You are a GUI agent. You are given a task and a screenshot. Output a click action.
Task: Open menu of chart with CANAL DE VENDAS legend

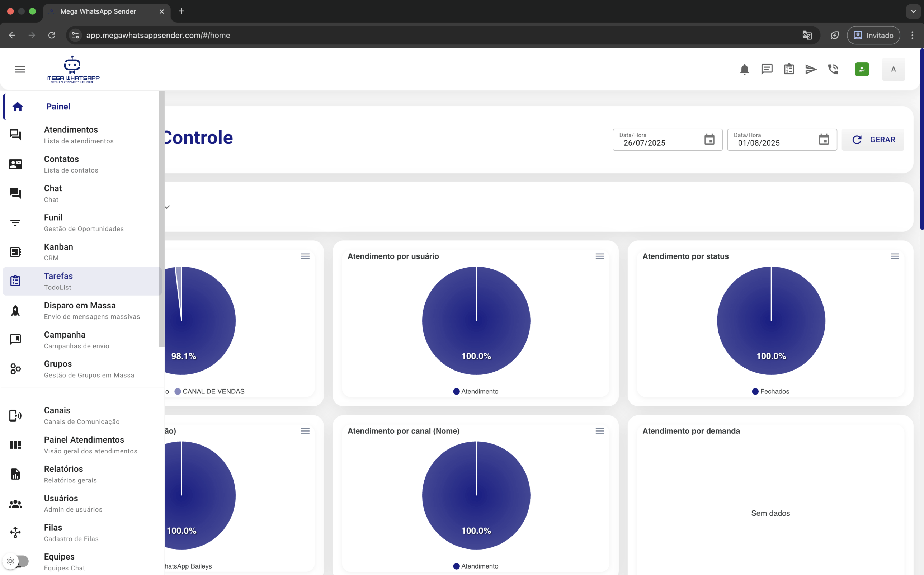pyautogui.click(x=305, y=256)
